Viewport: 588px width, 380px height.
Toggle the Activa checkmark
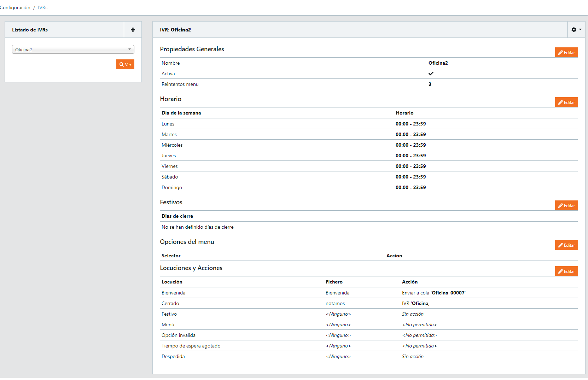click(431, 74)
